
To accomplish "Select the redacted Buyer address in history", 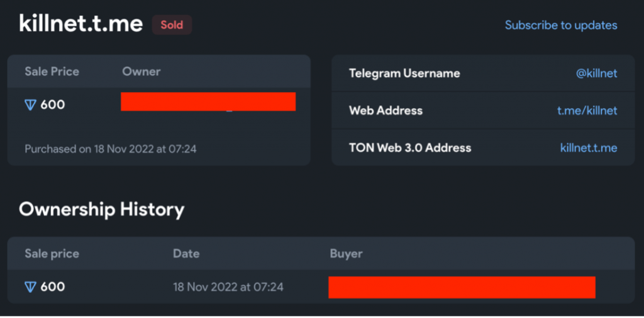I will click(462, 287).
